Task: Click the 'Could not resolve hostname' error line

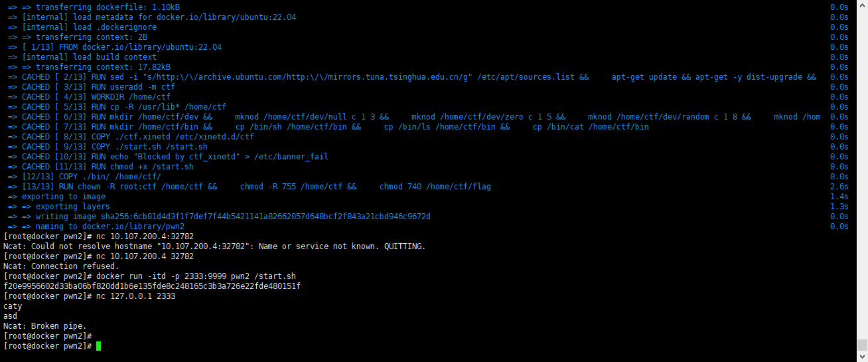Action: coord(214,246)
